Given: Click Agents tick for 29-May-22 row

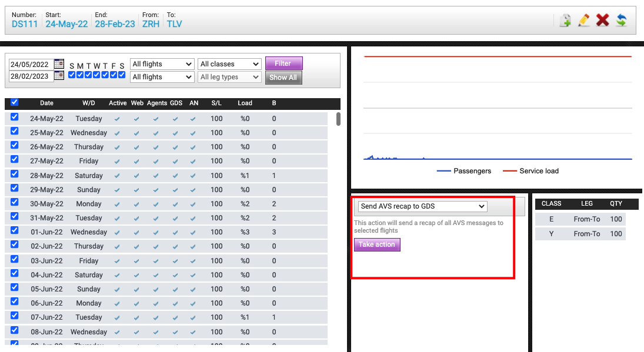Looking at the screenshot, I should (156, 190).
